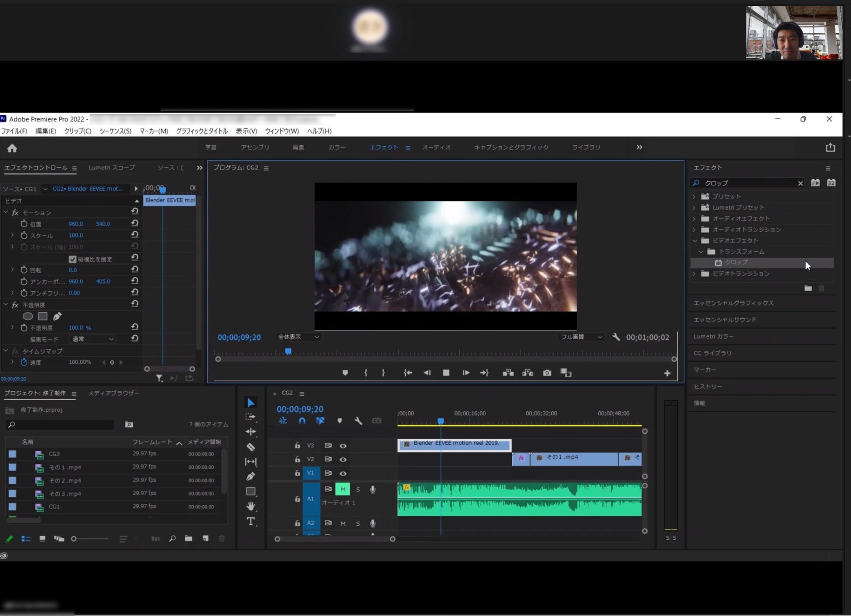Toggle the Linked Selection icon in the timeline
Screen dimensions: 851x616
coord(320,421)
